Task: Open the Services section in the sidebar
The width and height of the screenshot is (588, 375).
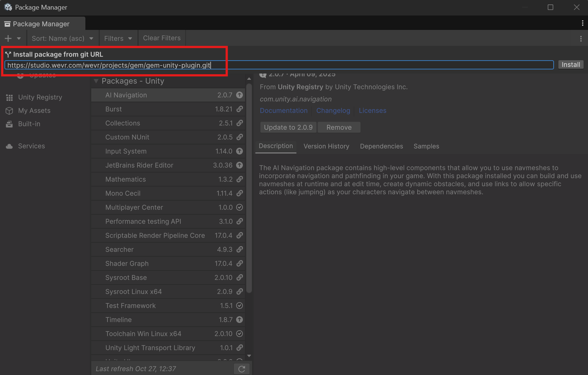Action: click(31, 146)
